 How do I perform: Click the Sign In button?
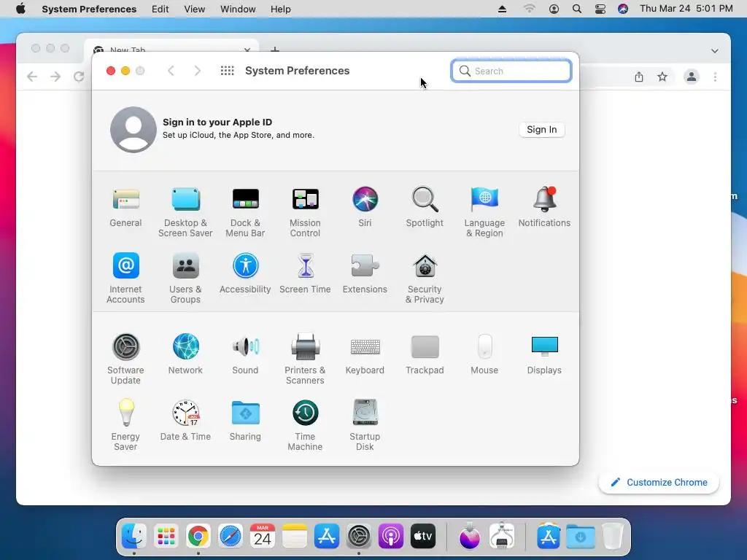tap(542, 130)
